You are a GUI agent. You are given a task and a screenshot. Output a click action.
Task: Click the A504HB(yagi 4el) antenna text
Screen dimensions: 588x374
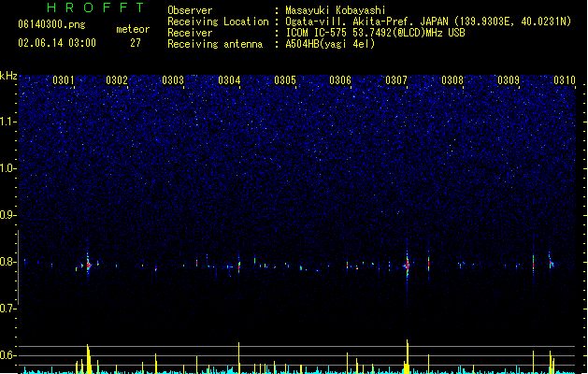(330, 44)
